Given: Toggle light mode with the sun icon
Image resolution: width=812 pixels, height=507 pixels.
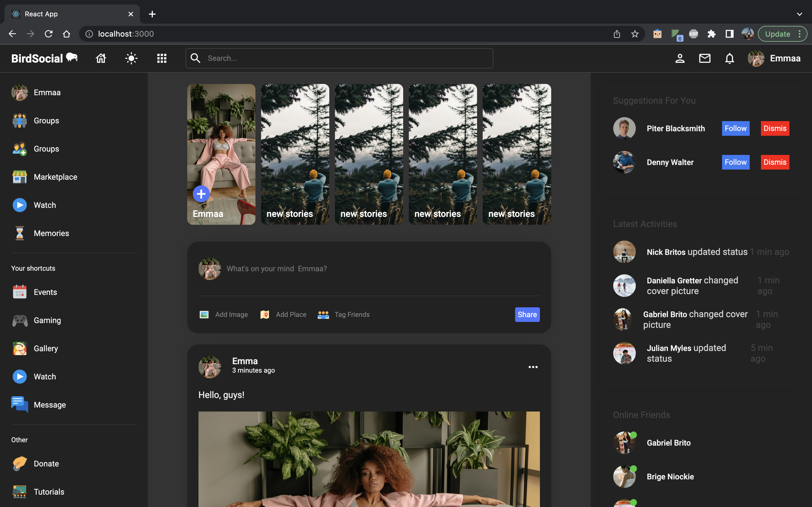Looking at the screenshot, I should click(131, 58).
